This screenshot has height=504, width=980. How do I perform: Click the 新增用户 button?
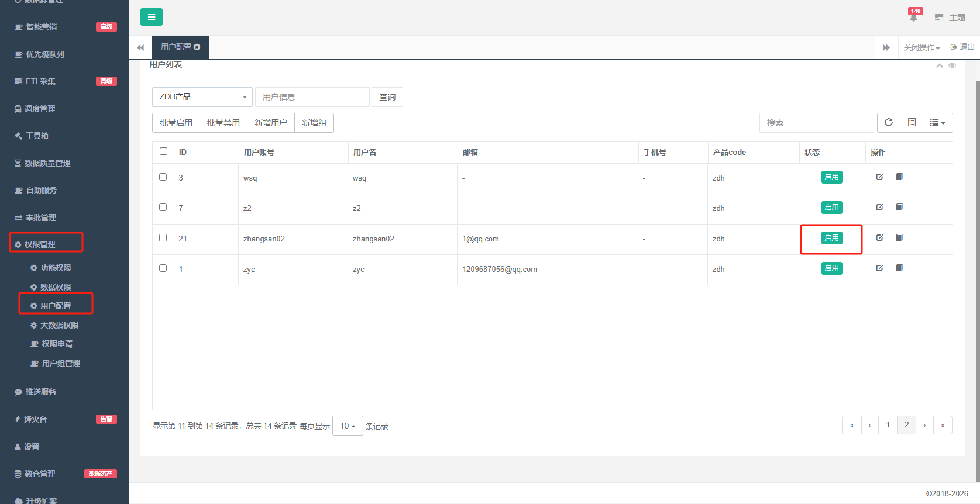[x=271, y=123]
